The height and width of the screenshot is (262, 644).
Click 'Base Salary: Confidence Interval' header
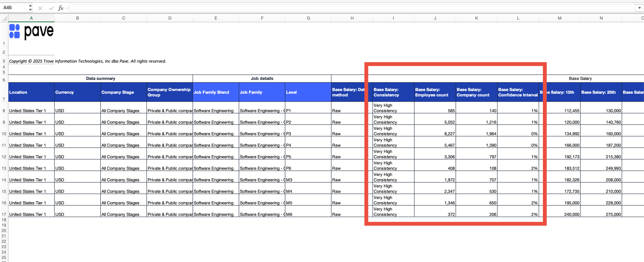(x=518, y=92)
